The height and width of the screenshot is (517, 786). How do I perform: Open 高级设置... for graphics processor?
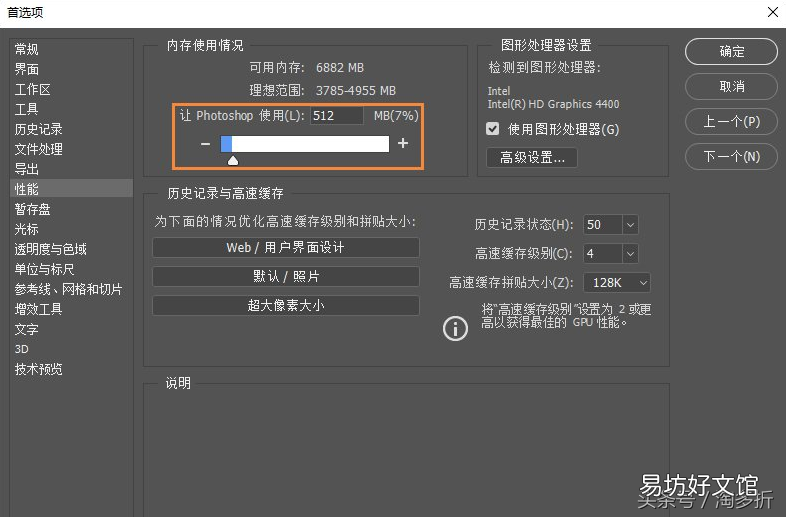point(532,158)
